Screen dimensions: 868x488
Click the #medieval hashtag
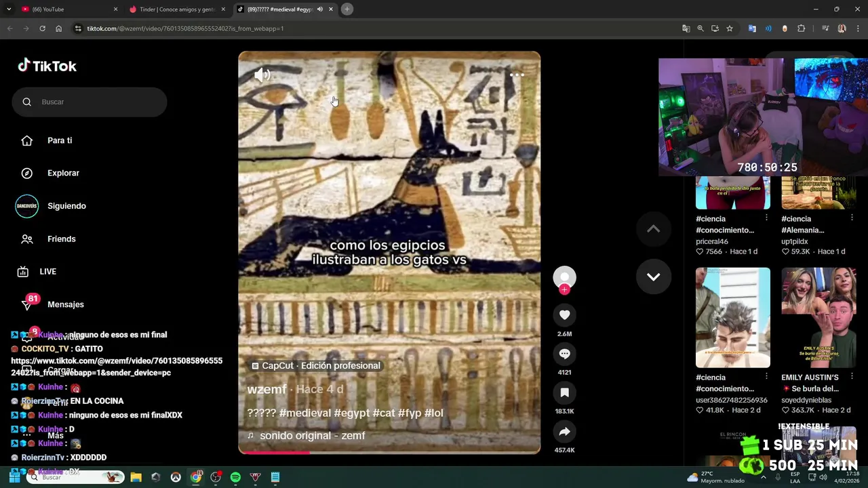coord(305,413)
